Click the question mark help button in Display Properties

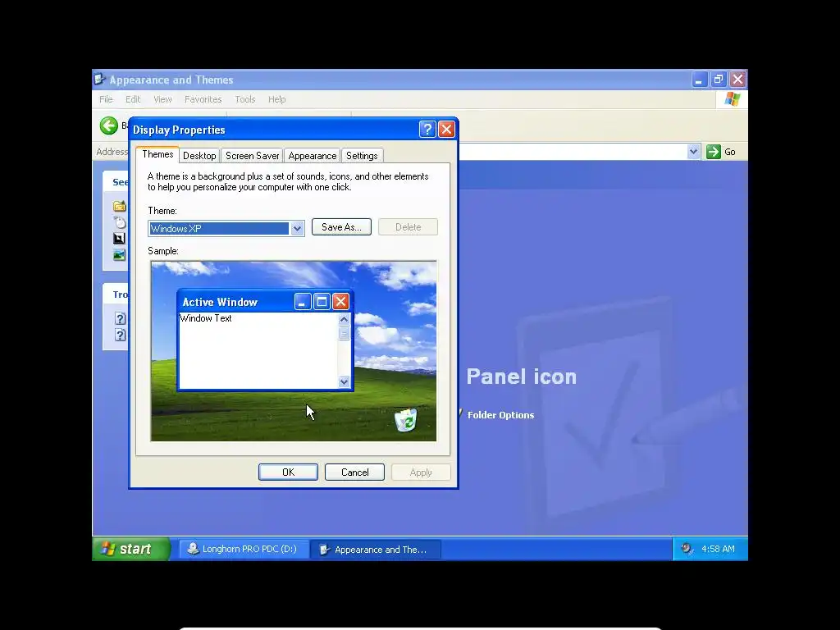pos(427,129)
